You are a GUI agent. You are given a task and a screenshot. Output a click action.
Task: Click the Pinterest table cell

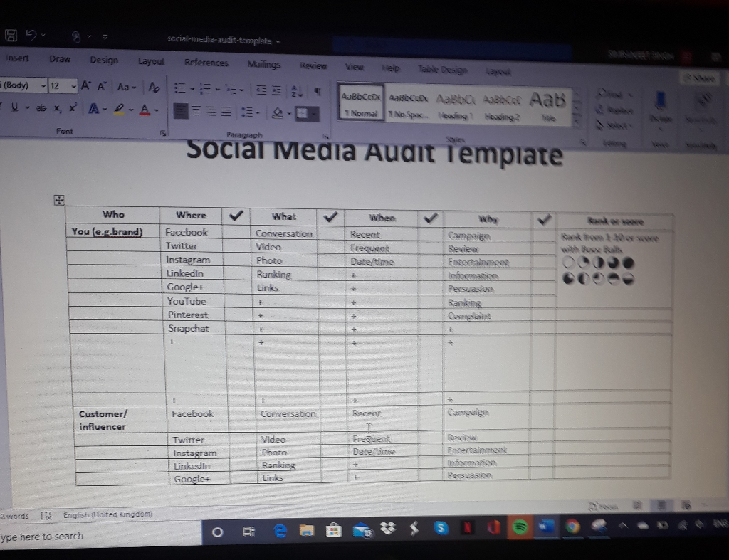coord(193,315)
